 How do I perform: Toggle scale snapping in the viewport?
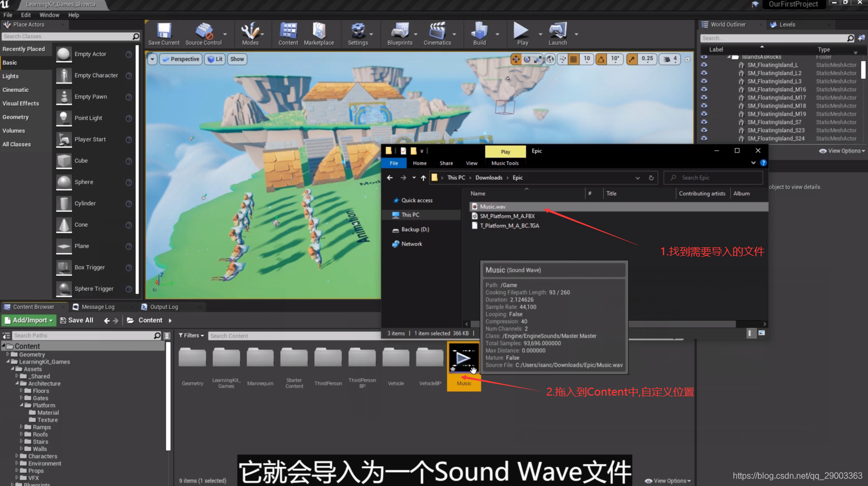[x=631, y=59]
